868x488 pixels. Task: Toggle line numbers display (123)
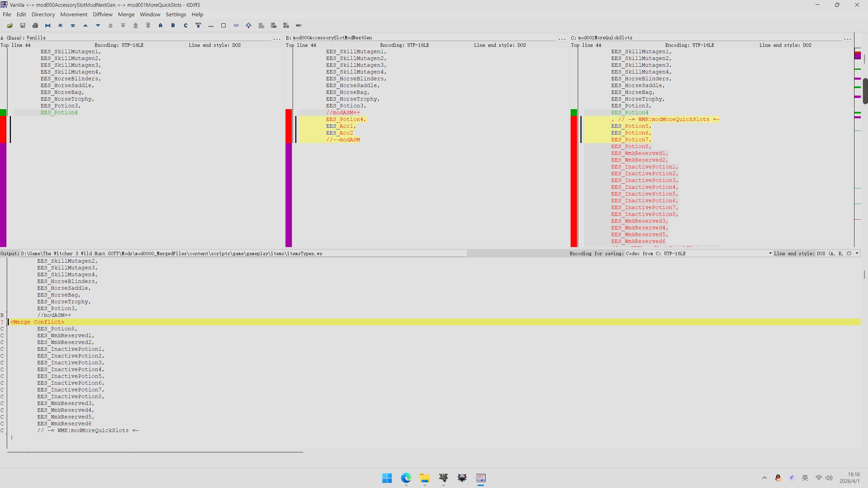(x=236, y=25)
